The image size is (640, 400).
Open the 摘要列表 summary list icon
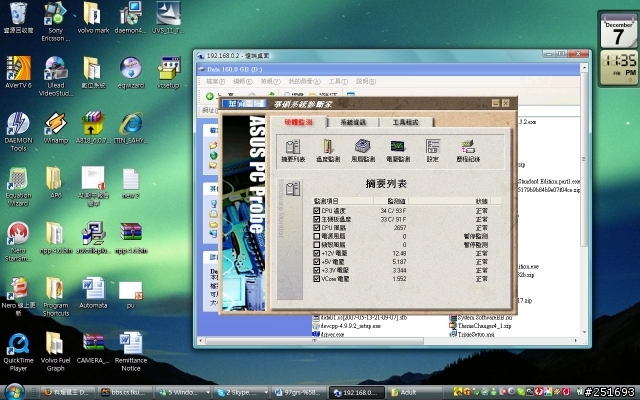[x=293, y=150]
